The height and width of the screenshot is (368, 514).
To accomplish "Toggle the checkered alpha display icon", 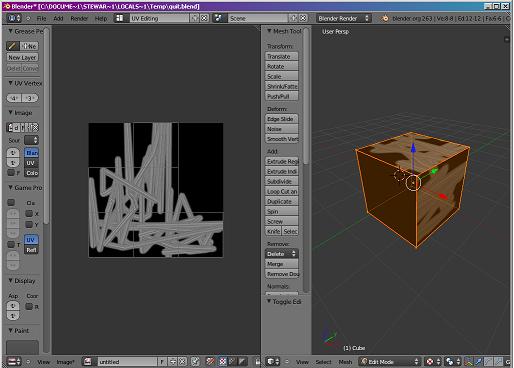I will [222, 361].
